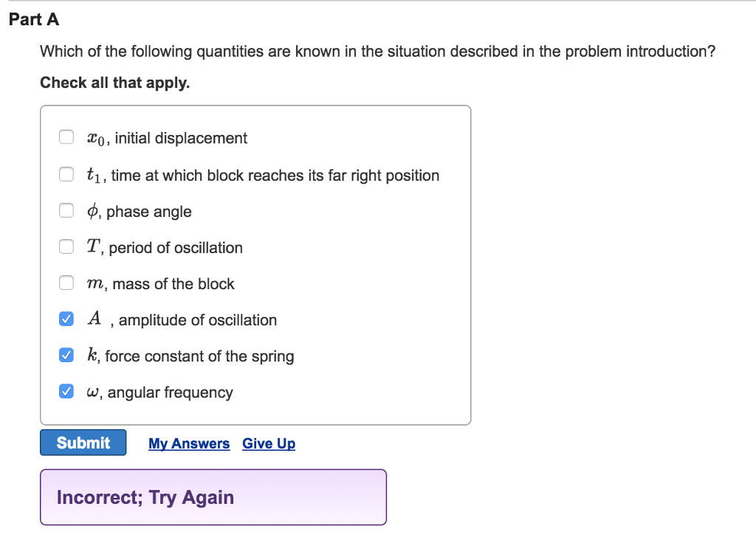Check the m mass of block checkbox

[x=66, y=283]
